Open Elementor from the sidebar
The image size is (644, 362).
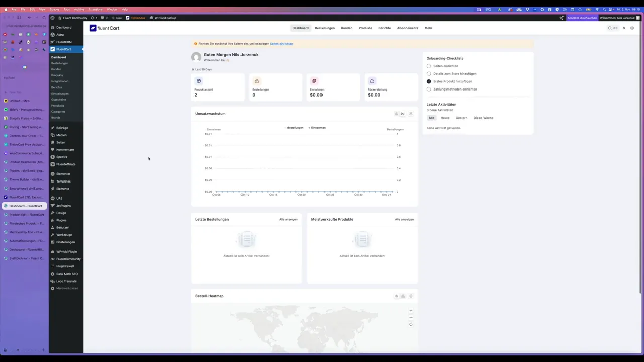point(63,173)
